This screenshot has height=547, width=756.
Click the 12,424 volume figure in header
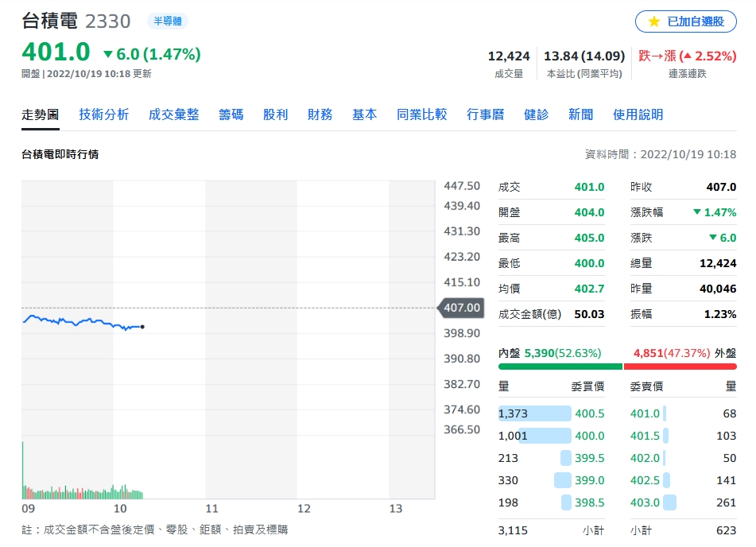click(x=509, y=56)
